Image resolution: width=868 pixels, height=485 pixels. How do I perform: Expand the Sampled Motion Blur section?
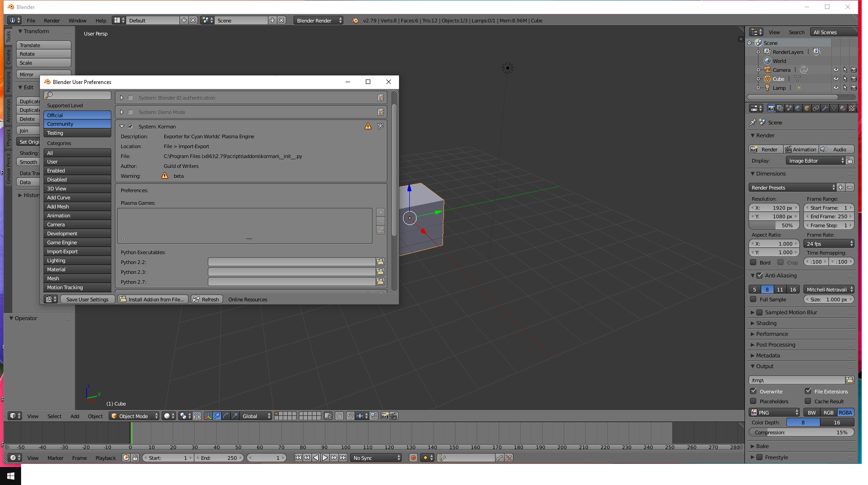(752, 312)
